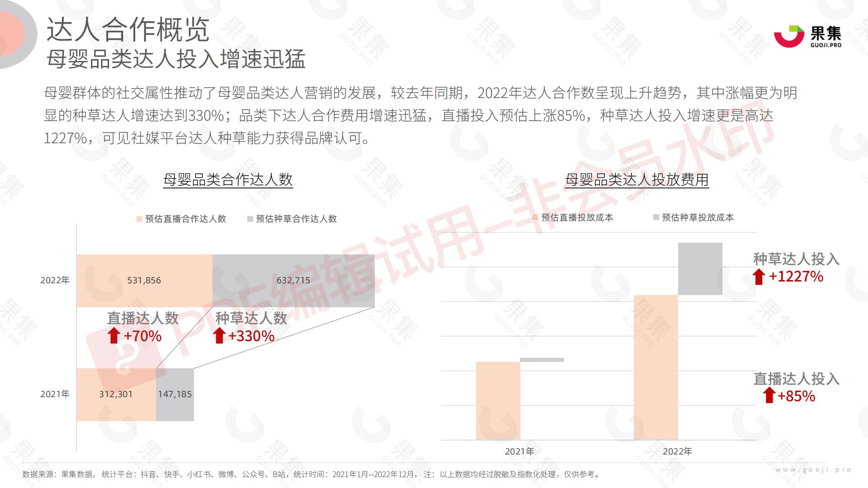
Task: Click the red arrow beside +85%
Action: click(x=769, y=395)
